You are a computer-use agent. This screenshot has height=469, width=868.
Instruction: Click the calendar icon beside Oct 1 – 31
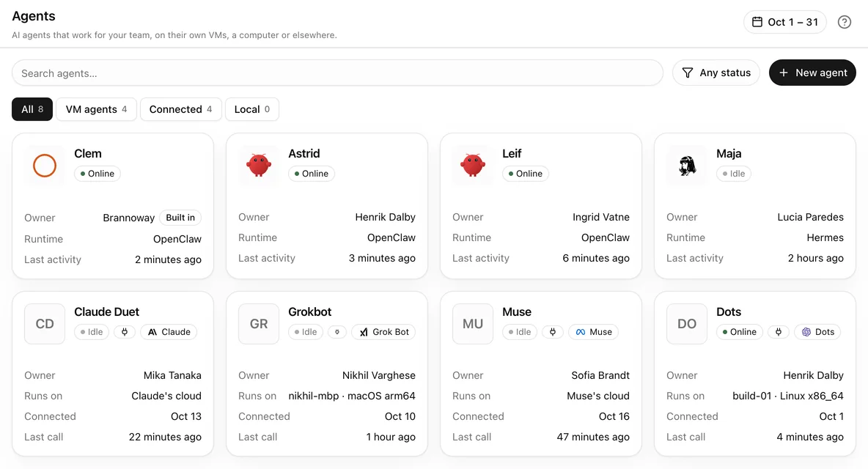click(757, 22)
